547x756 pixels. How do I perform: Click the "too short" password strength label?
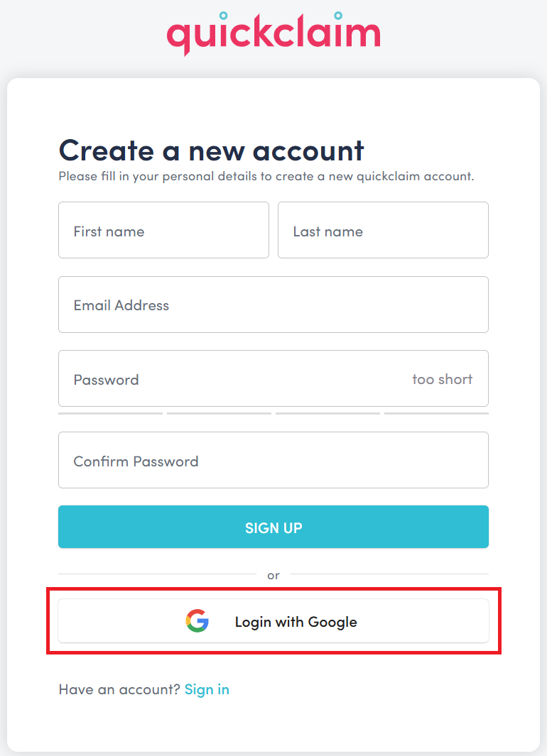pyautogui.click(x=442, y=379)
